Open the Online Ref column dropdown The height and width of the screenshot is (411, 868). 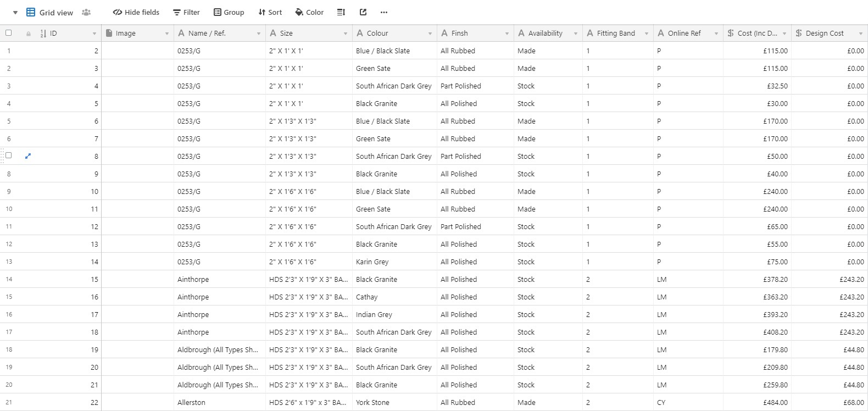point(716,34)
